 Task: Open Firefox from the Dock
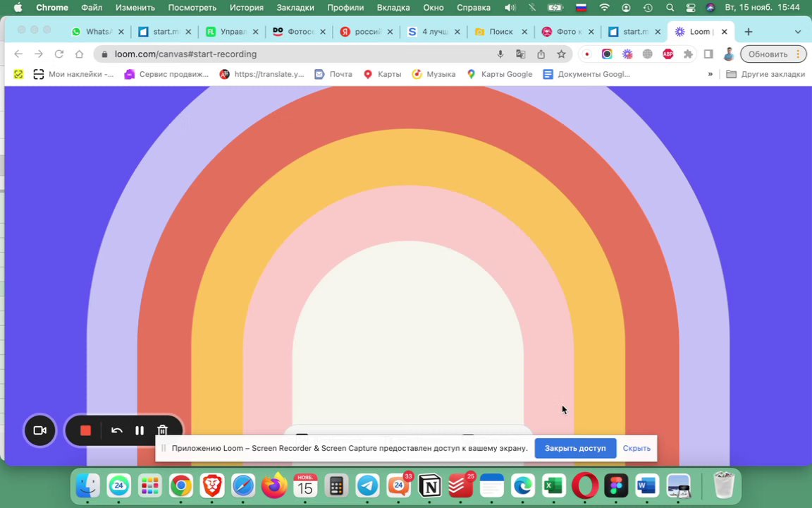[274, 485]
